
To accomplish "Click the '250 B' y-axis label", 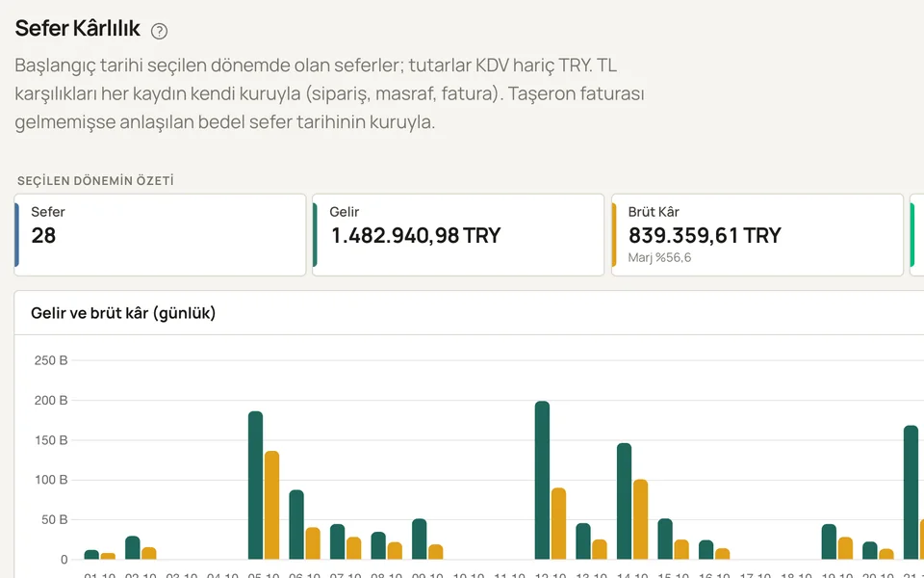I will click(x=51, y=360).
